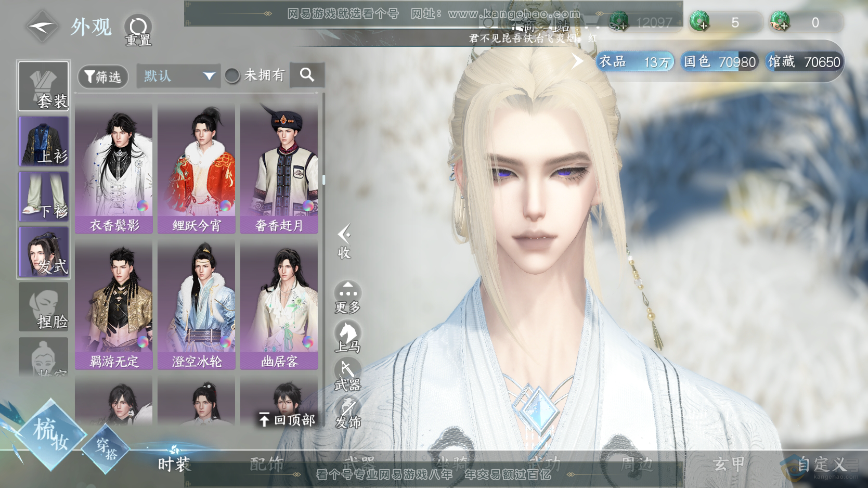Select the 上衫 upper garment category
This screenshot has width=868, height=488.
[44, 141]
